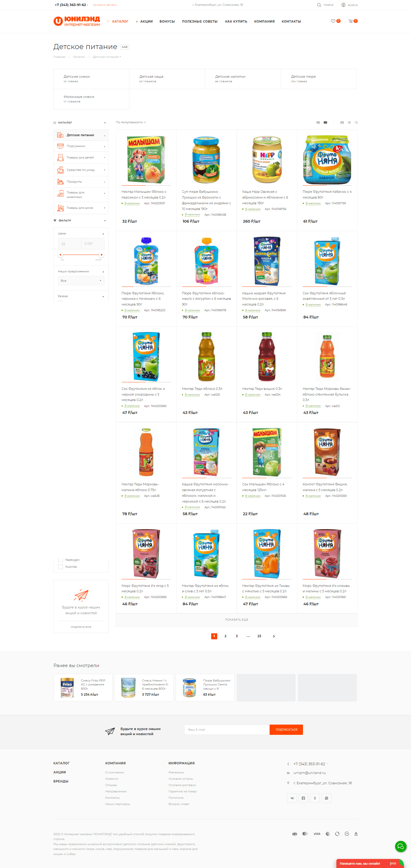Open the 'Все' offers dropdown
The height and width of the screenshot is (868, 411).
[x=81, y=281]
